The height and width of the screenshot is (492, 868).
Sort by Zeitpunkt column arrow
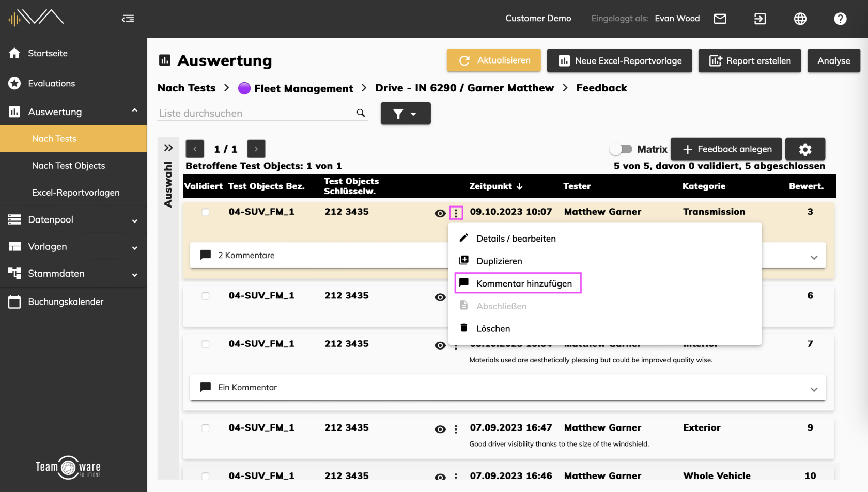[x=520, y=186]
